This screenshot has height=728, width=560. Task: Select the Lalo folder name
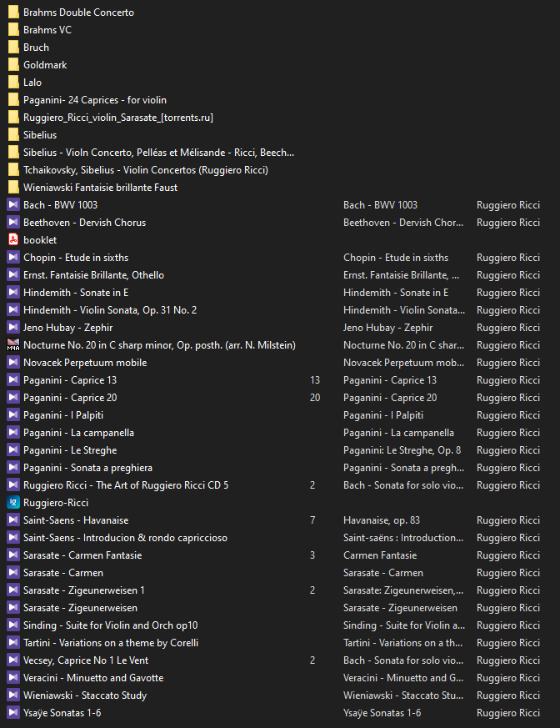click(x=32, y=83)
